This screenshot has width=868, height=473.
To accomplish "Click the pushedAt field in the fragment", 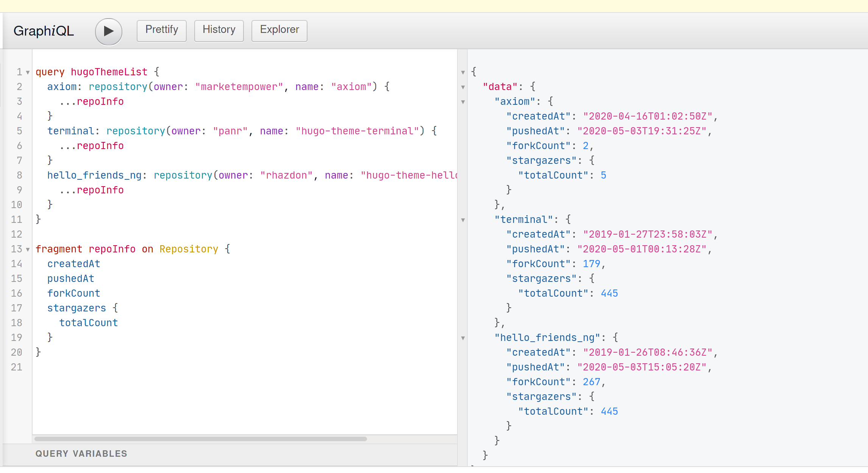I will pos(71,279).
